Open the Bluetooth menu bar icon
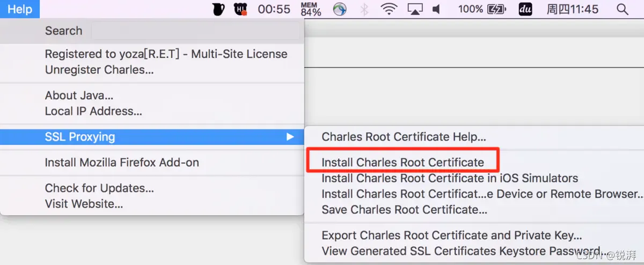 point(364,9)
